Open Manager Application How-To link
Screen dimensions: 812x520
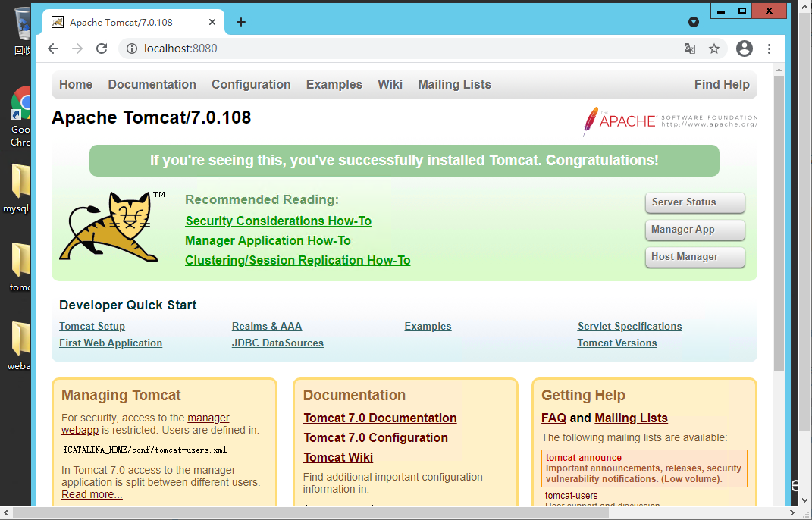coord(268,241)
